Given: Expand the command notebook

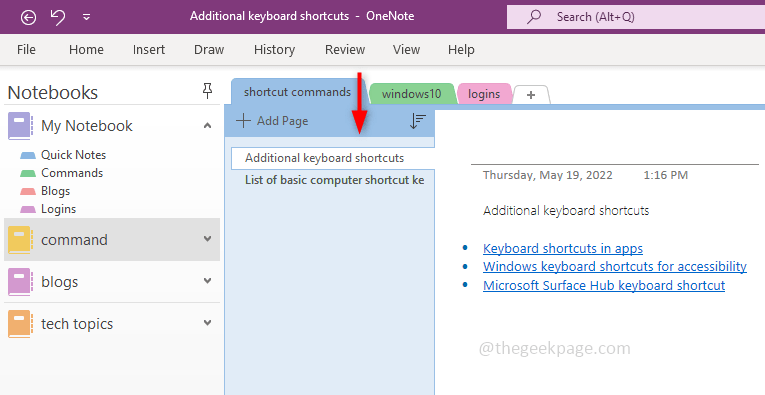Looking at the screenshot, I should click(x=207, y=239).
